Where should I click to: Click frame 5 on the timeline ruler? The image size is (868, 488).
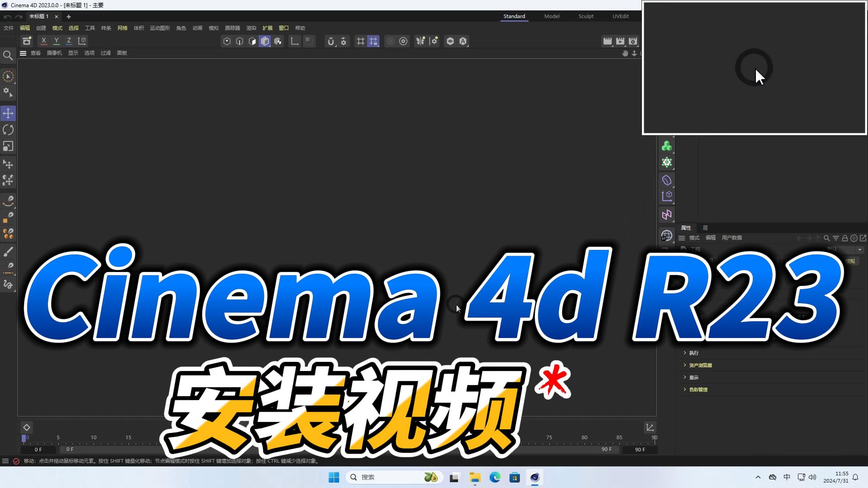pos(58,438)
